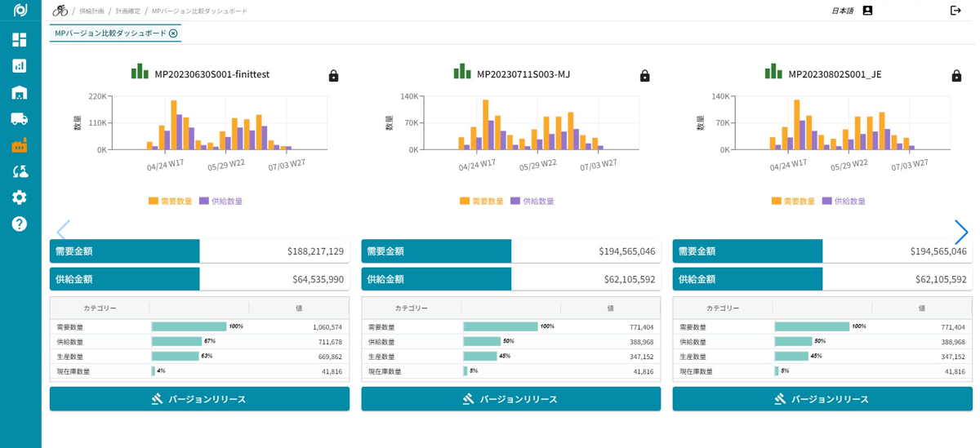Go to previous versions with left chevron

63,232
